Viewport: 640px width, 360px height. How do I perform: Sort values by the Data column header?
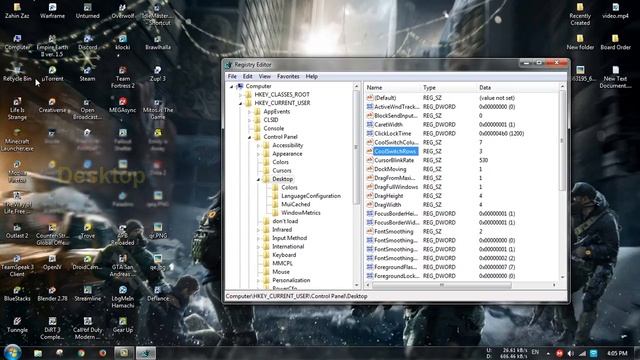point(518,87)
